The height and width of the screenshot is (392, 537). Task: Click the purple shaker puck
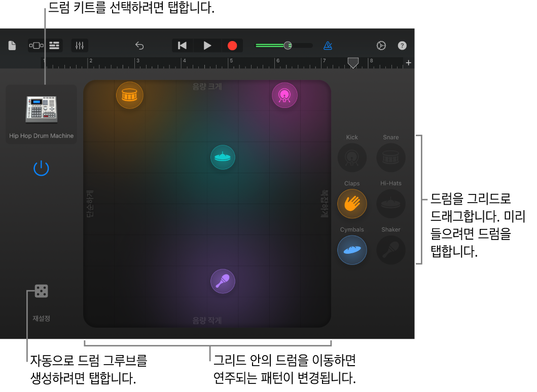pos(223,281)
